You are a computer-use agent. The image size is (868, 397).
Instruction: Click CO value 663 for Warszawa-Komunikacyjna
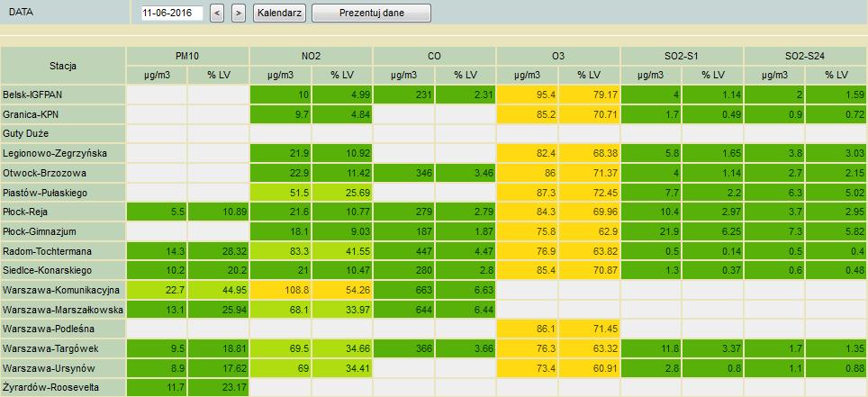coord(403,290)
